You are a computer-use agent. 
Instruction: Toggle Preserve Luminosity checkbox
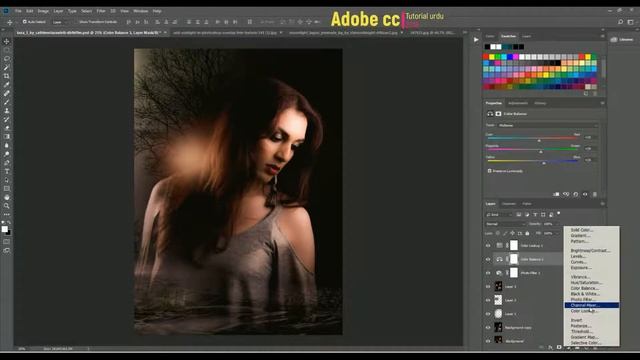point(489,171)
